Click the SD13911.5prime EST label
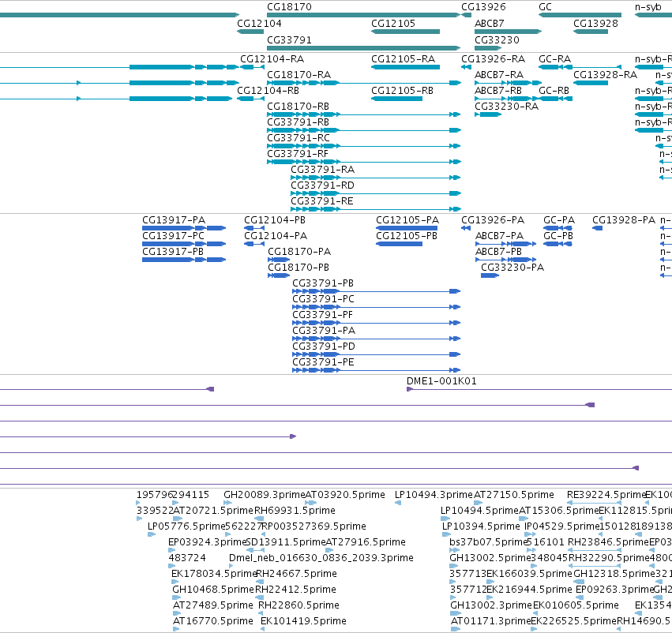The height and width of the screenshot is (633, 672). coord(286,543)
